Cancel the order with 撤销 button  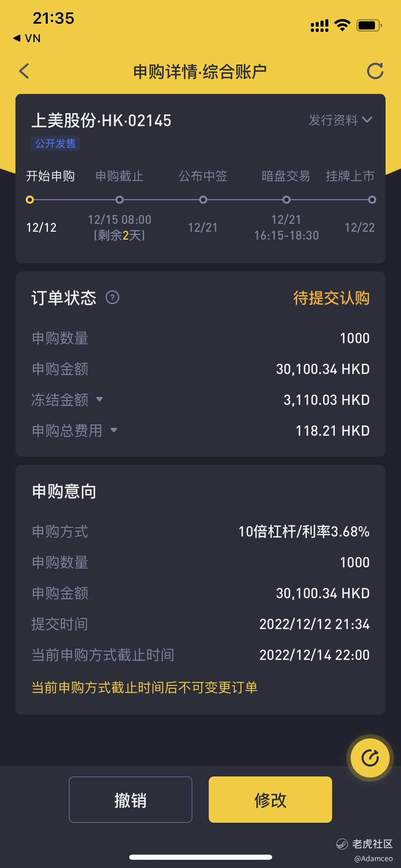[x=130, y=799]
